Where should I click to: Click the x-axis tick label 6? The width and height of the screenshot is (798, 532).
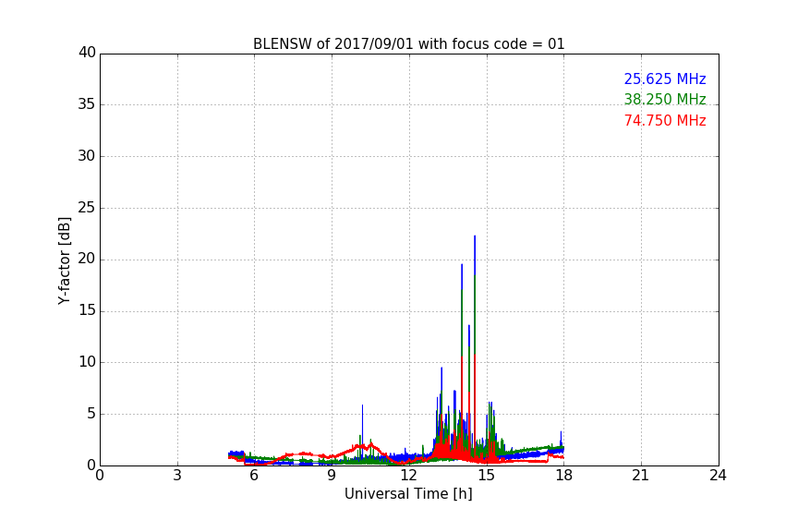tap(255, 476)
